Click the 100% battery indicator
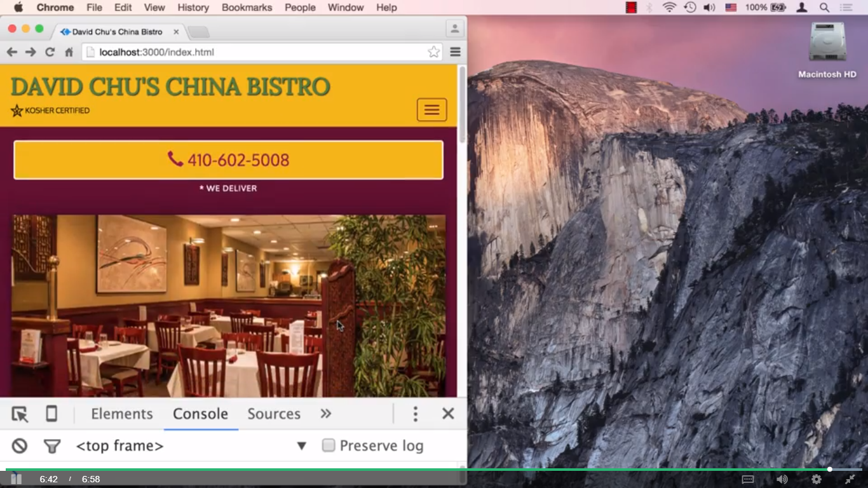Screen dimensions: 868x488 click(766, 8)
